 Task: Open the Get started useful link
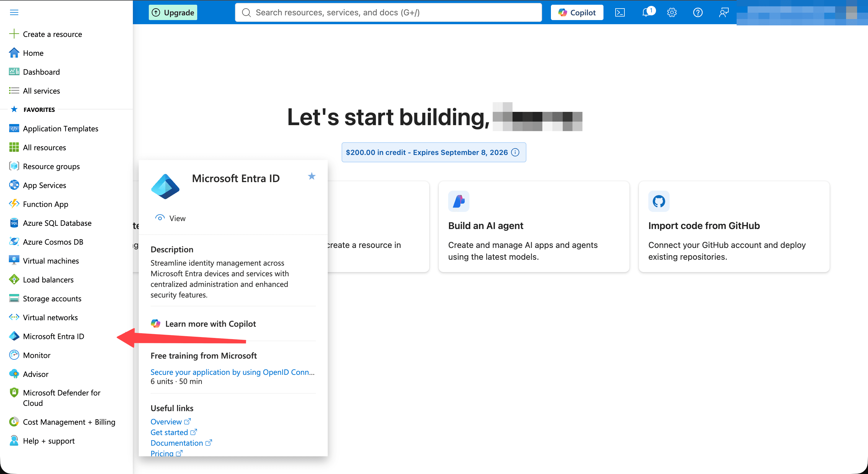174,432
